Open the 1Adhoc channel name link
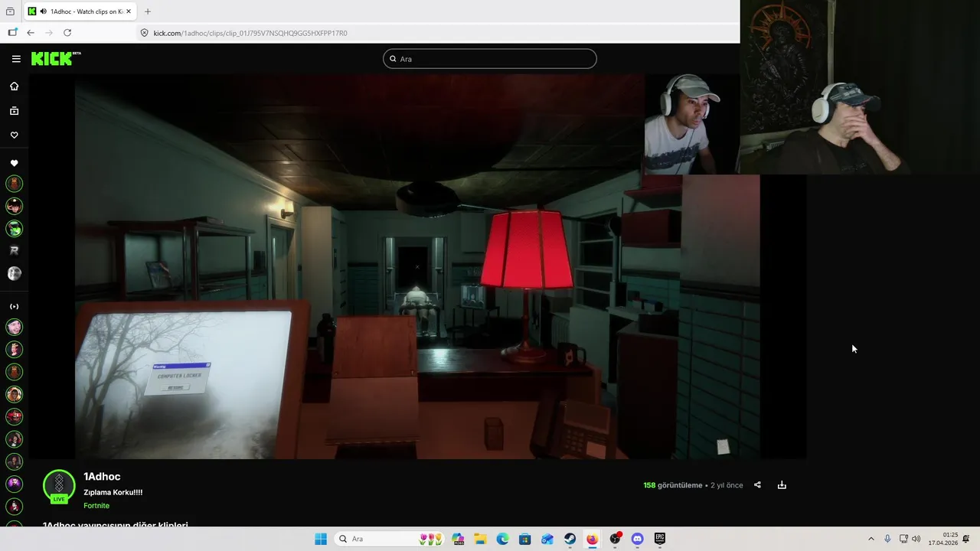 (102, 477)
